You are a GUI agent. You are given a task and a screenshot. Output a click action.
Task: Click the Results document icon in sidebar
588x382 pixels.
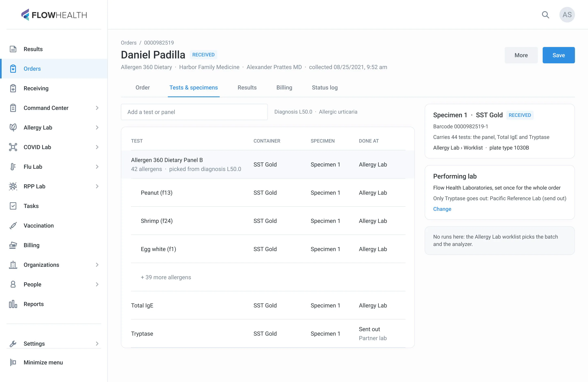point(13,49)
